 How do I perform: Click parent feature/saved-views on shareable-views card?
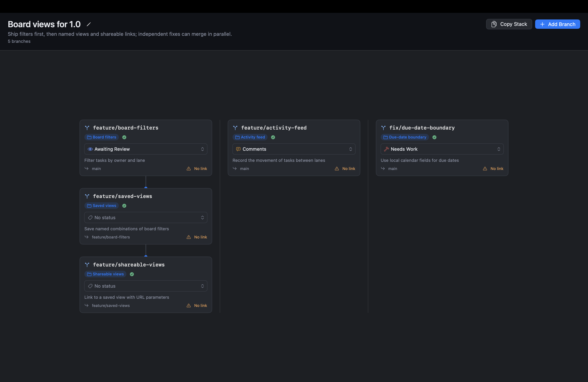point(111,305)
